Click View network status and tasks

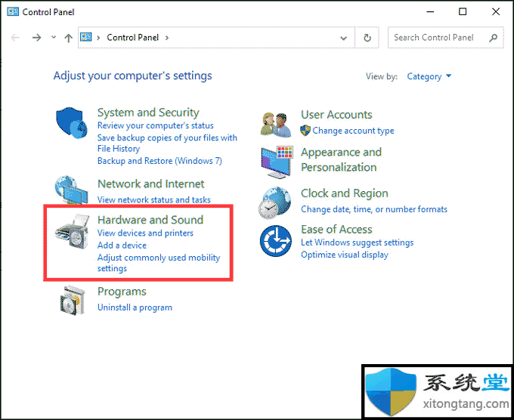(x=154, y=200)
